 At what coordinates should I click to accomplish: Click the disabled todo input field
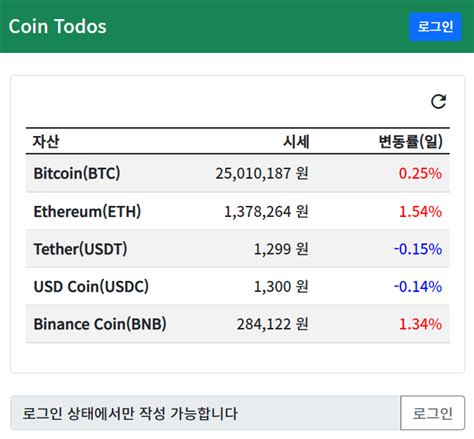pyautogui.click(x=205, y=413)
